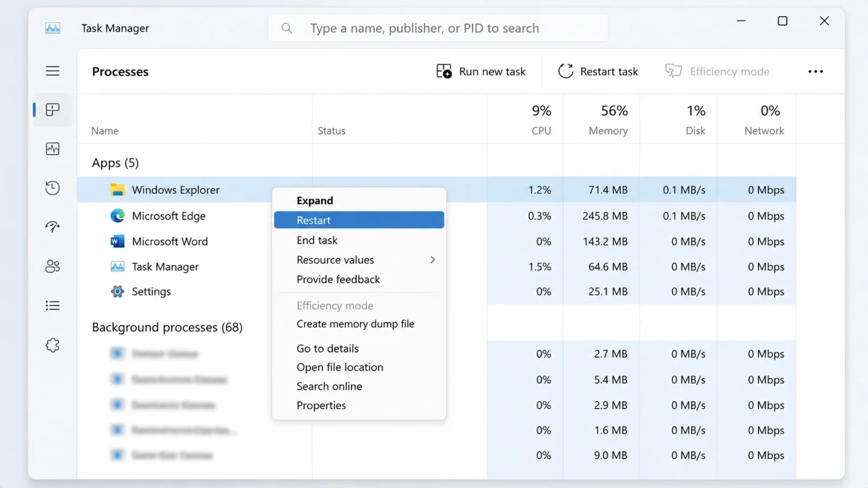Screen dimensions: 868x488
Task: Choose Properties in the context menu
Action: [x=359, y=405]
